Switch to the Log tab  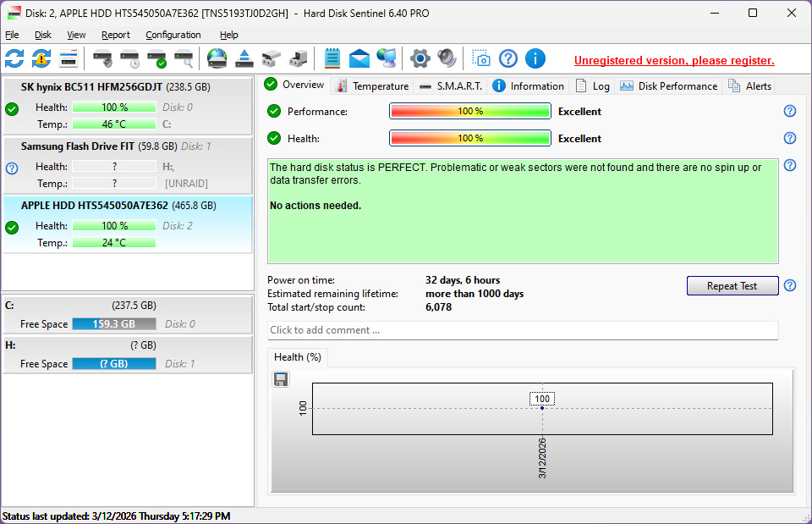coord(592,86)
